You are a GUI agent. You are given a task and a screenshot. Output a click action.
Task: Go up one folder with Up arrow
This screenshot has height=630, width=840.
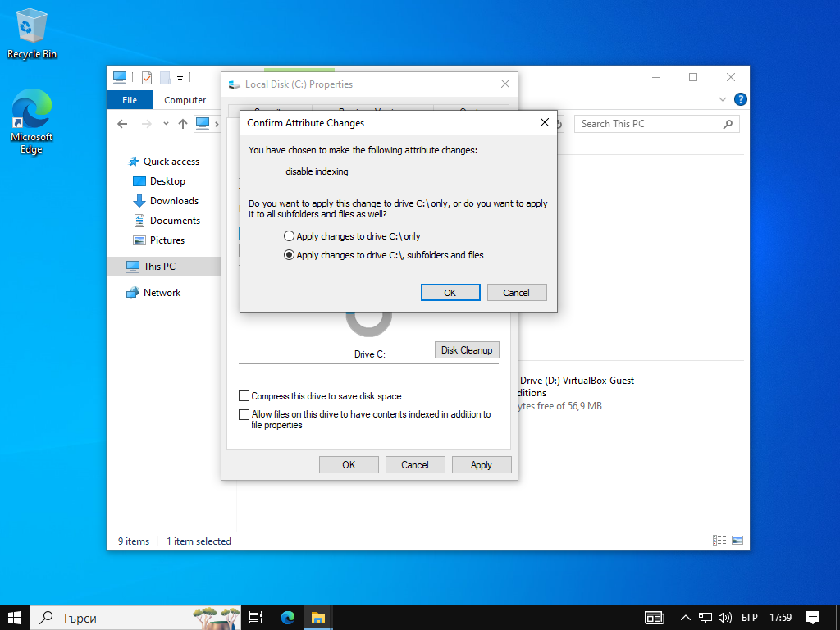[183, 124]
